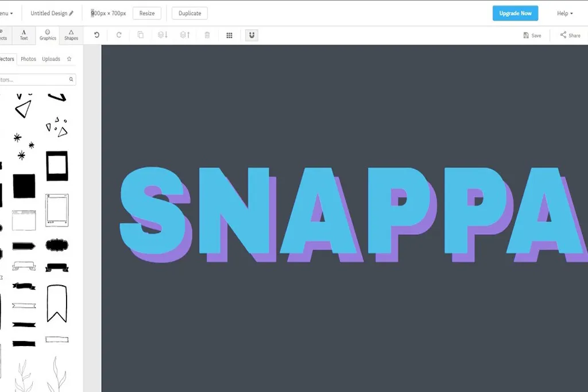The height and width of the screenshot is (392, 588).
Task: Add the three asterisk stars graphic
Action: point(24,146)
